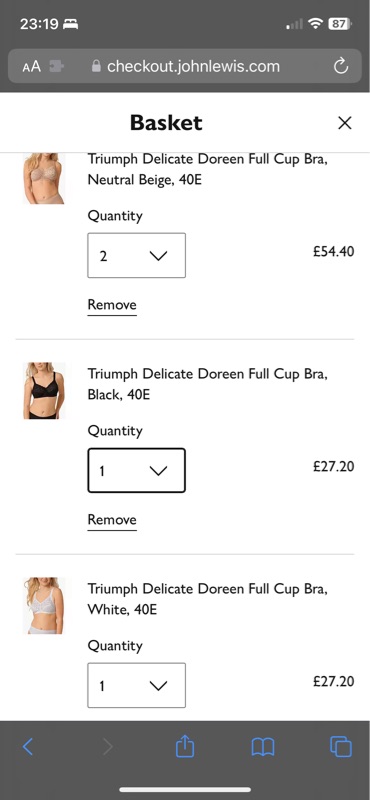Tap the Safari reload page icon
This screenshot has width=370, height=800.
(x=340, y=66)
